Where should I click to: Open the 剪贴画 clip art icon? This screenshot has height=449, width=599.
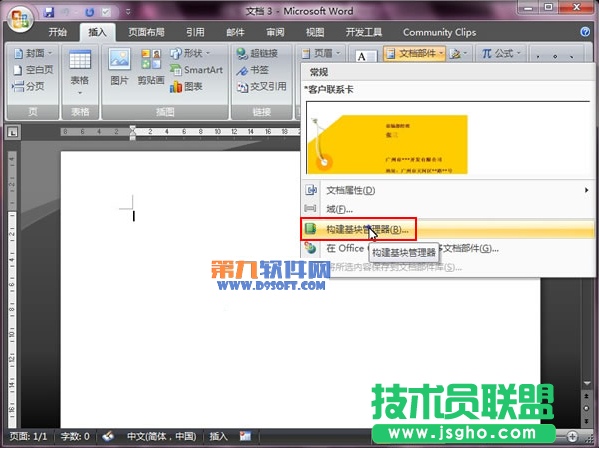pos(151,66)
